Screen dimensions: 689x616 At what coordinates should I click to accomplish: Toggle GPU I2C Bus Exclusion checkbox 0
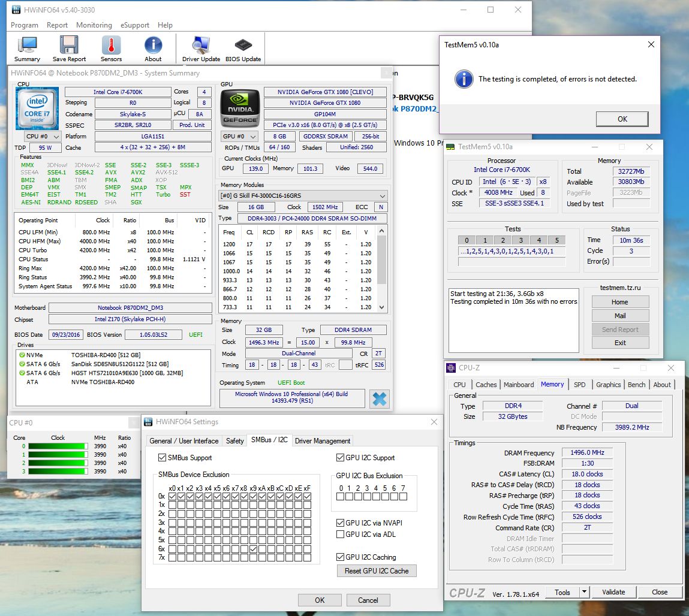(x=341, y=497)
